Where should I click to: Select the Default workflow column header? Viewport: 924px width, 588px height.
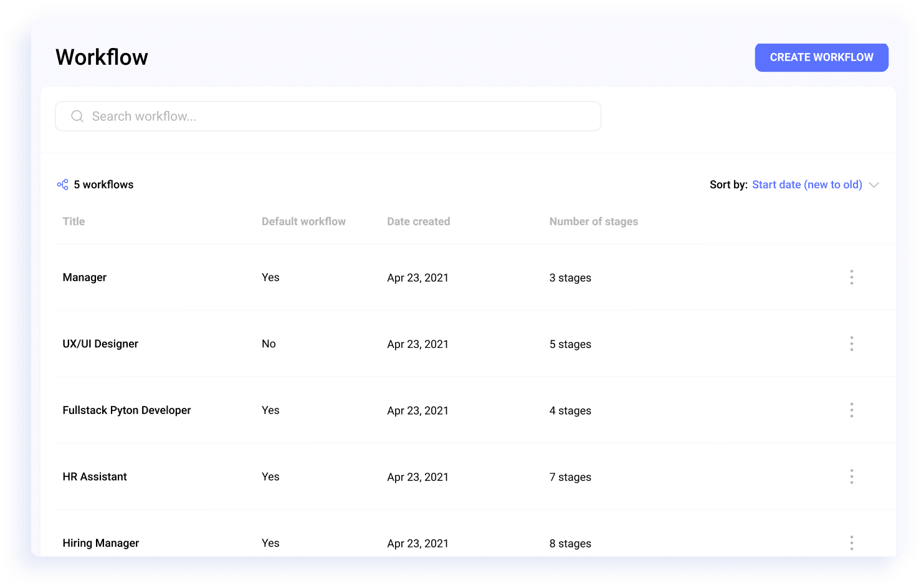(x=303, y=221)
